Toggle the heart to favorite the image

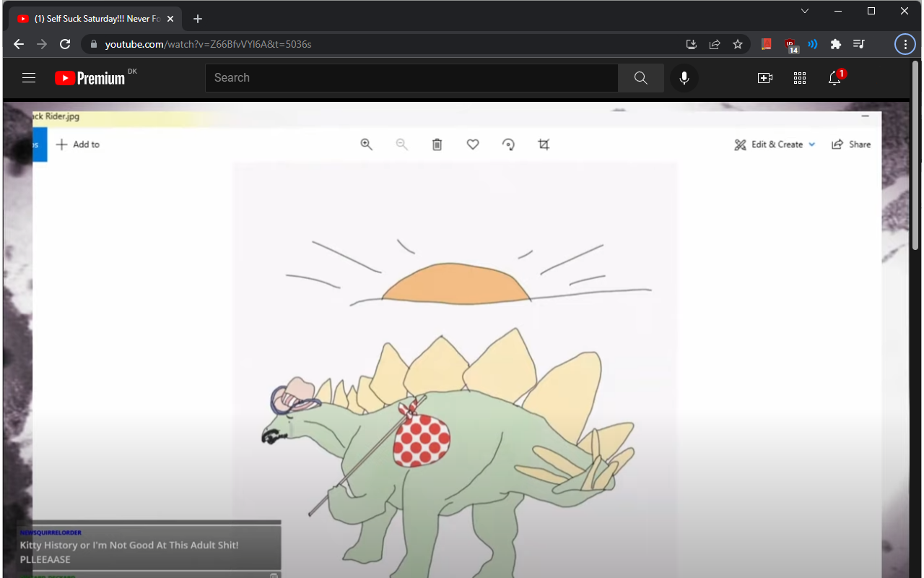coord(473,144)
